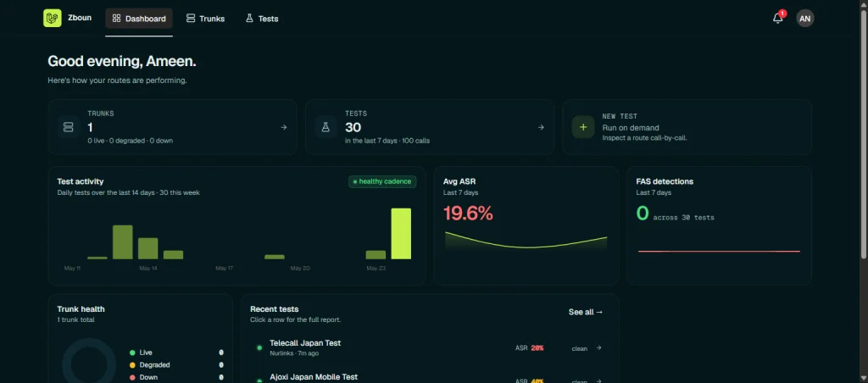Screen dimensions: 868x383
Task: Open Telecall Japan Test report row
Action: point(430,347)
